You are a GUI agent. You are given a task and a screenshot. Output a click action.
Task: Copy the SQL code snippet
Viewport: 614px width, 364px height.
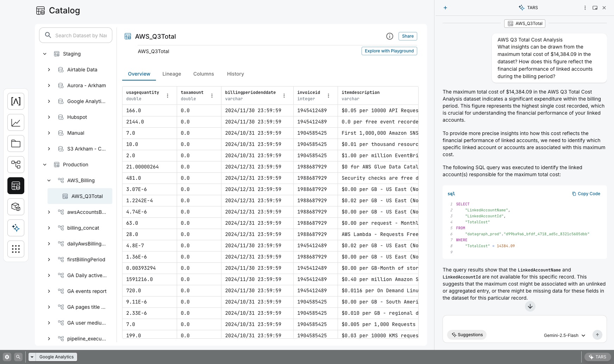(x=586, y=194)
